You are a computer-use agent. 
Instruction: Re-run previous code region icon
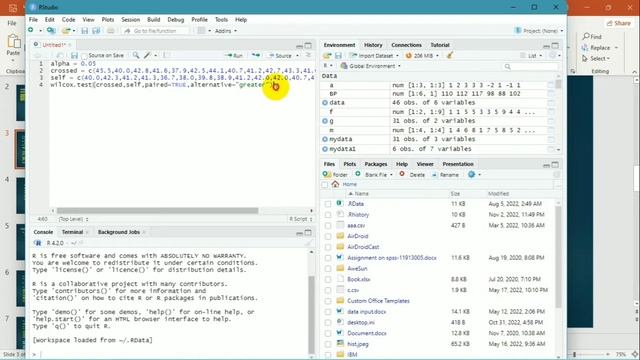coord(256,55)
